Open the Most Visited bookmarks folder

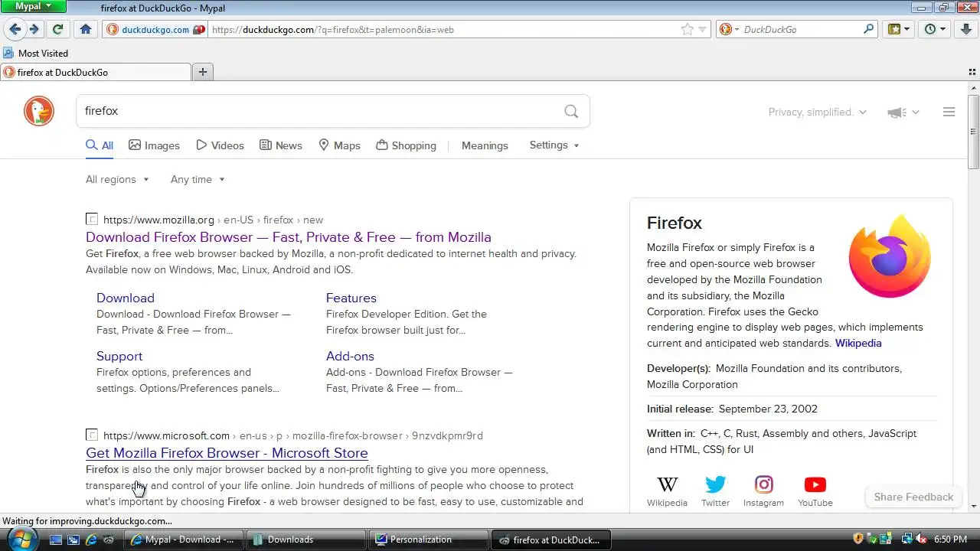(x=36, y=53)
